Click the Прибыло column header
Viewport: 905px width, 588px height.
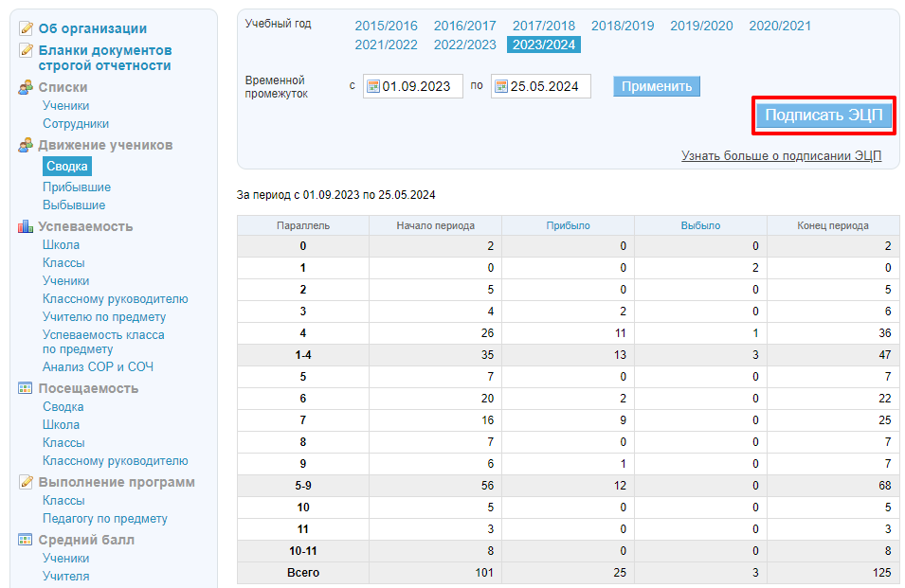[x=568, y=225]
